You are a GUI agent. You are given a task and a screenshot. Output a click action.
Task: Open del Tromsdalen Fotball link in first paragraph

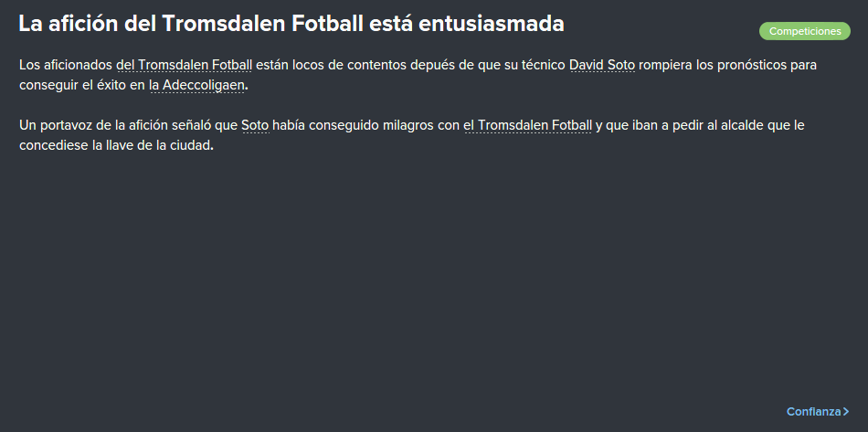185,65
